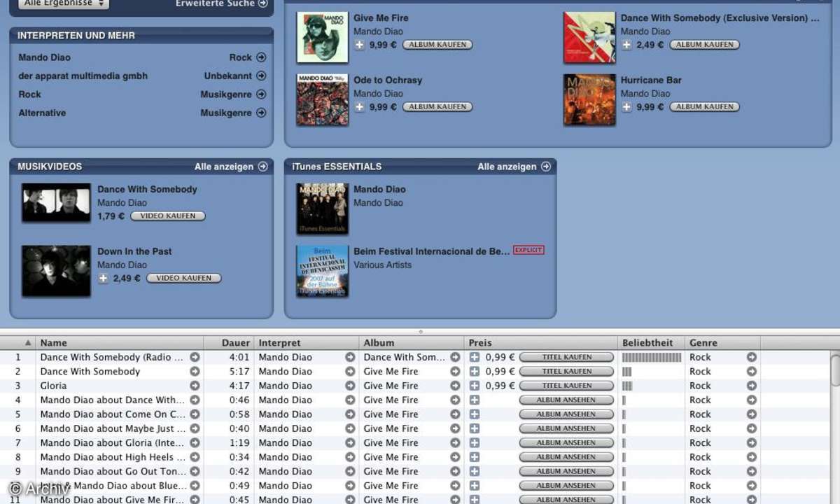Open Erweiterte Suche link
Image resolution: width=840 pixels, height=504 pixels.
click(x=222, y=3)
